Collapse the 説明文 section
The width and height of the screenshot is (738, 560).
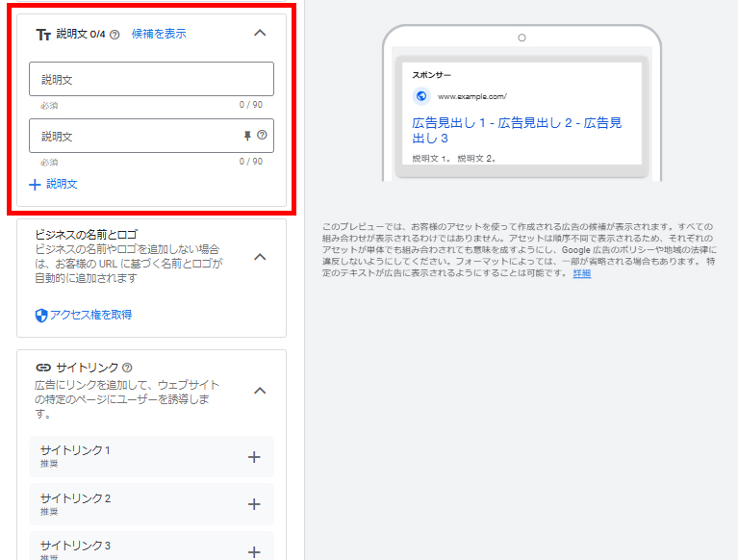259,34
